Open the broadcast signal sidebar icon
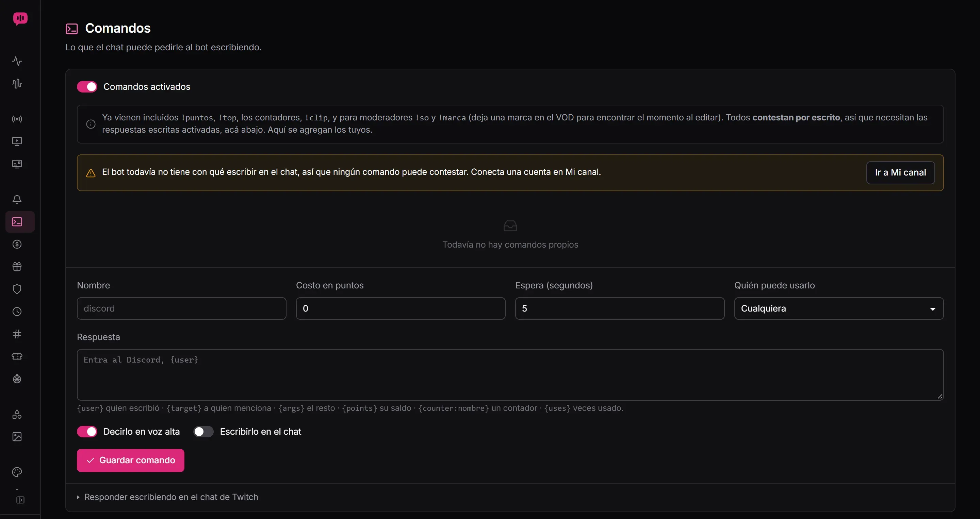 point(17,119)
